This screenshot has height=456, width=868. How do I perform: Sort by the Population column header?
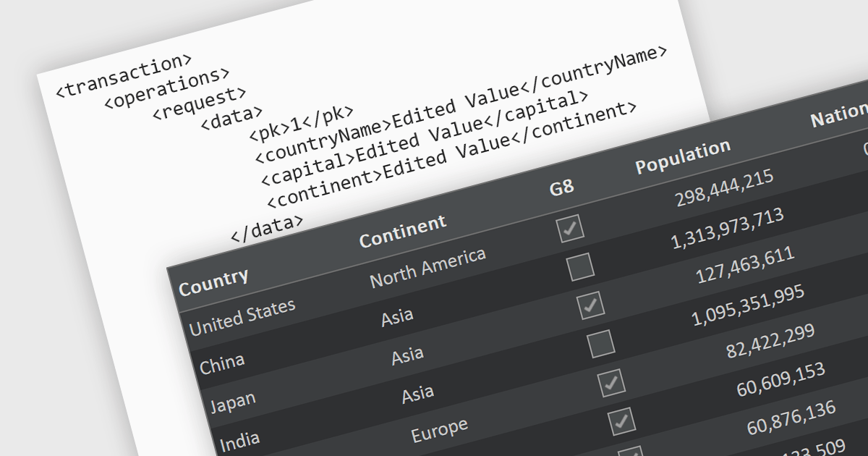(x=683, y=156)
